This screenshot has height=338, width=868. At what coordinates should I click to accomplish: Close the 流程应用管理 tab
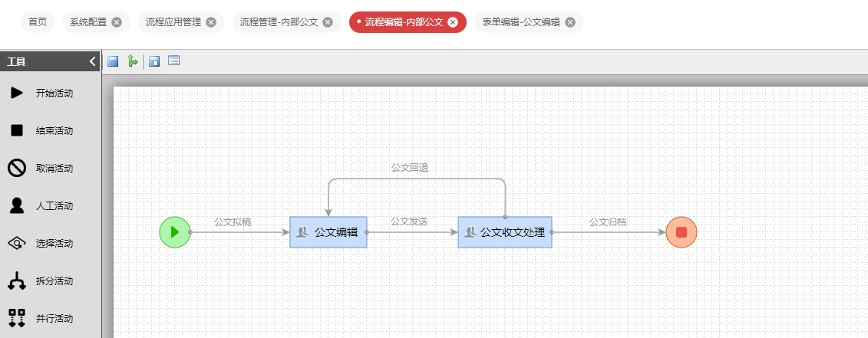[211, 22]
